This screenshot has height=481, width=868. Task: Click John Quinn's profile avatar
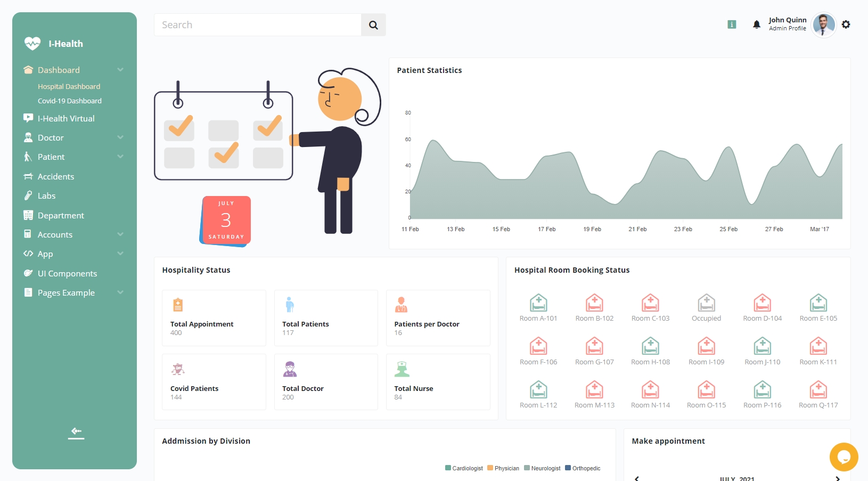click(824, 25)
